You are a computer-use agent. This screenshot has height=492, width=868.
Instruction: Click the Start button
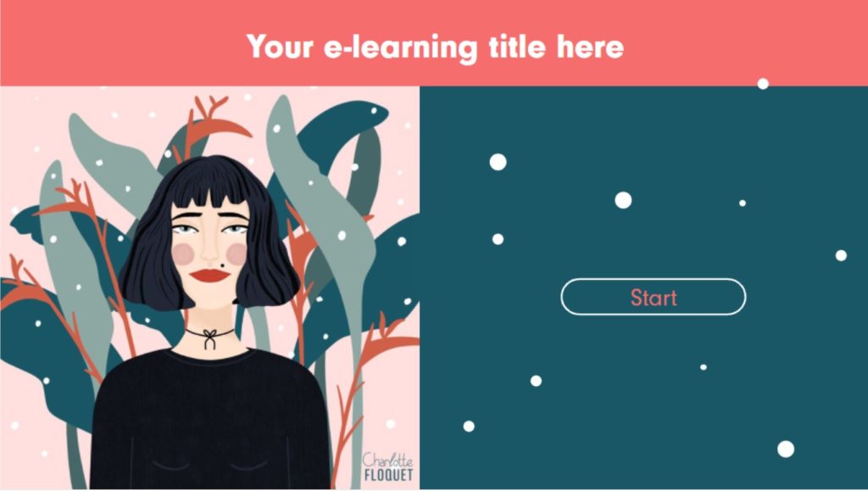pyautogui.click(x=654, y=297)
